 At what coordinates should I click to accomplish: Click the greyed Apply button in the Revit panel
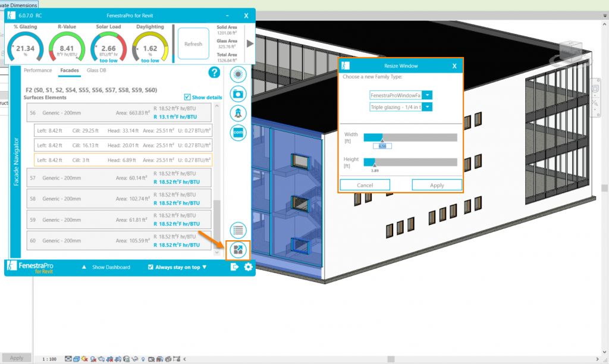[16, 358]
